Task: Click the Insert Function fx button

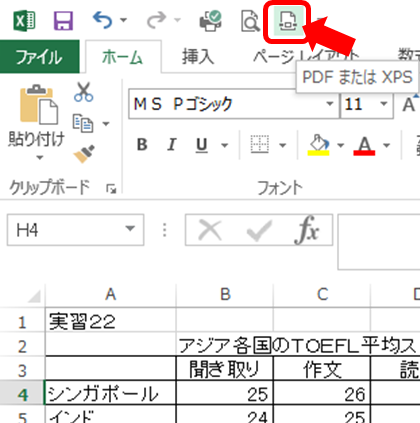Action: [307, 230]
